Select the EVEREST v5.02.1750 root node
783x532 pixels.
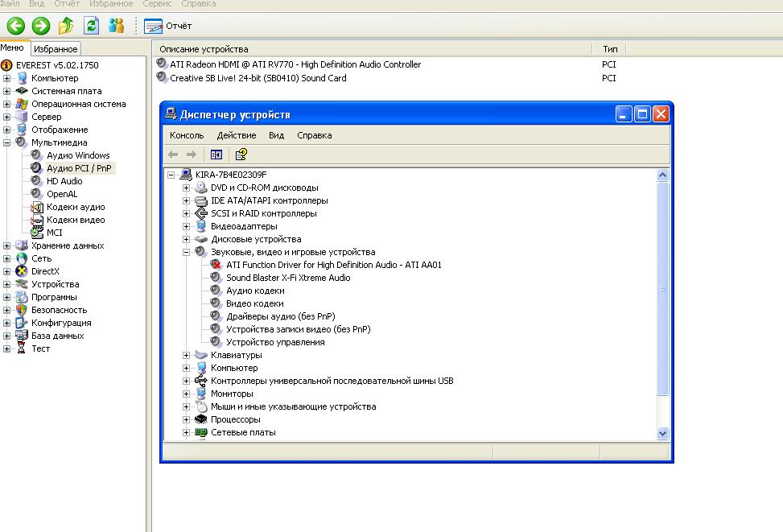57,65
